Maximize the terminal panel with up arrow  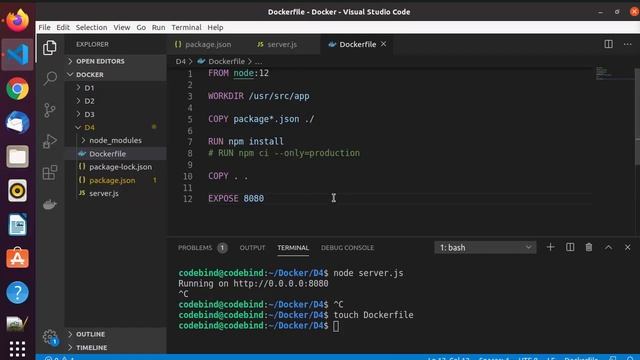608,247
